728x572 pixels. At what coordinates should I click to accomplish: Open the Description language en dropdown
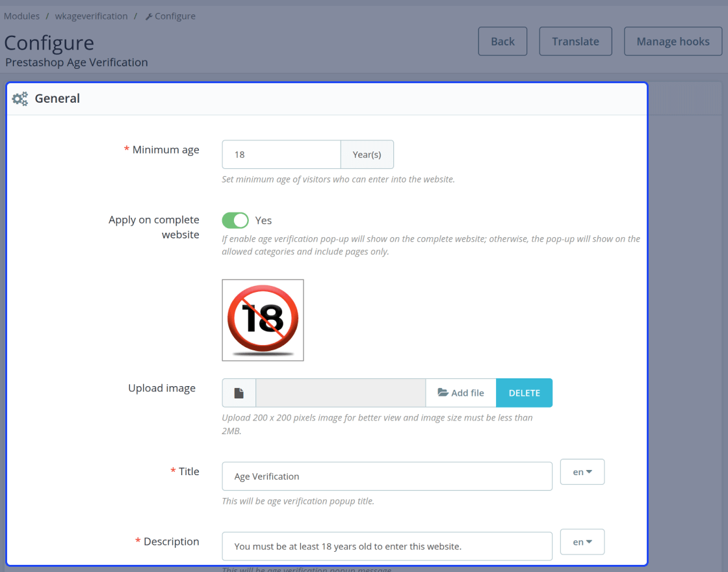coord(582,542)
